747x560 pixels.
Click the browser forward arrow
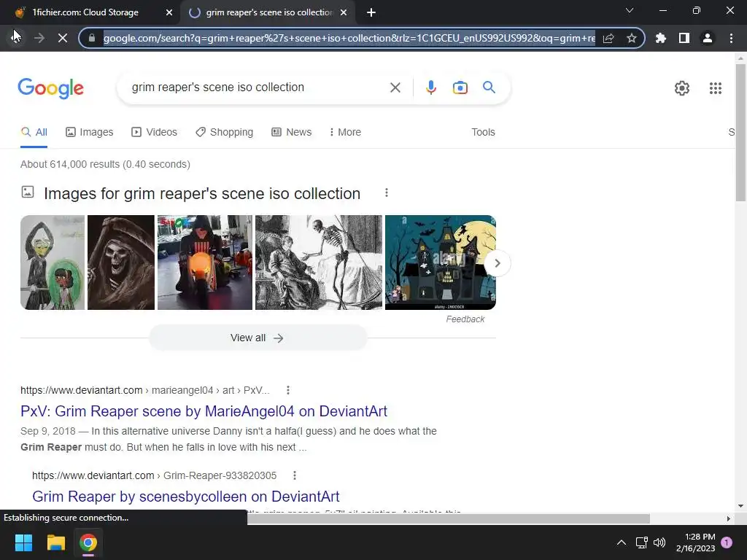[x=39, y=38]
